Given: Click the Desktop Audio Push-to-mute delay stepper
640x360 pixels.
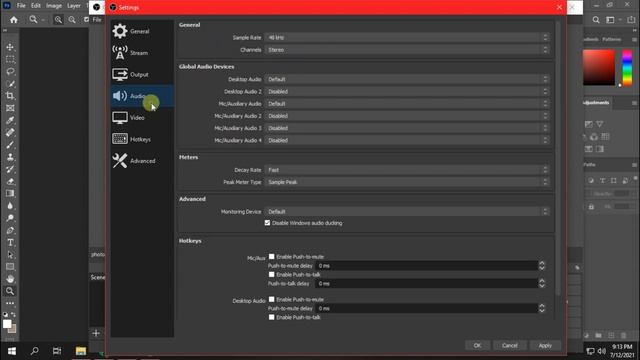Looking at the screenshot, I should [x=542, y=308].
